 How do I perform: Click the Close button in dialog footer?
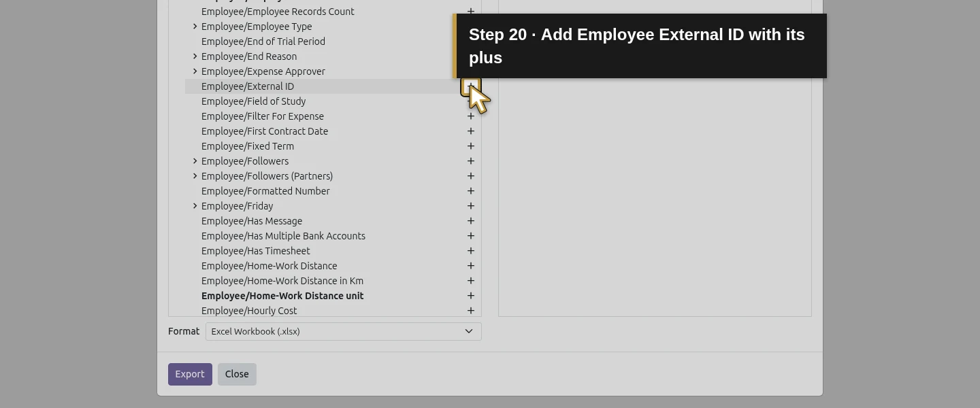point(237,374)
